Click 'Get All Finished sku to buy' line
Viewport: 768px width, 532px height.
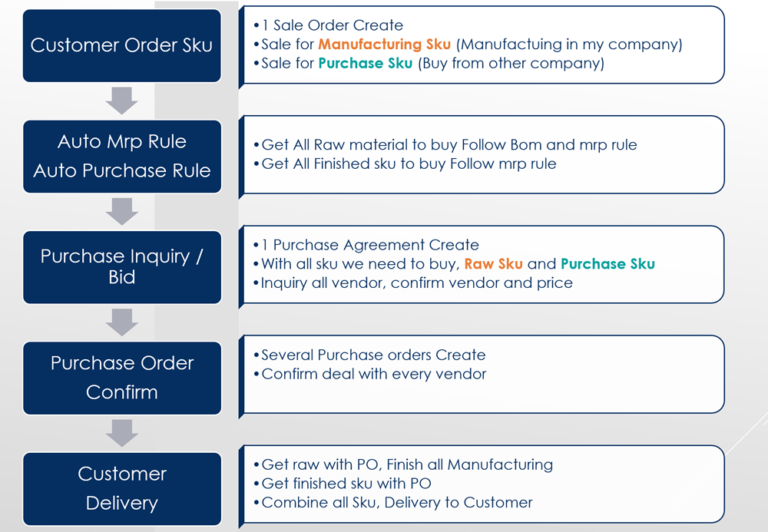(x=405, y=164)
